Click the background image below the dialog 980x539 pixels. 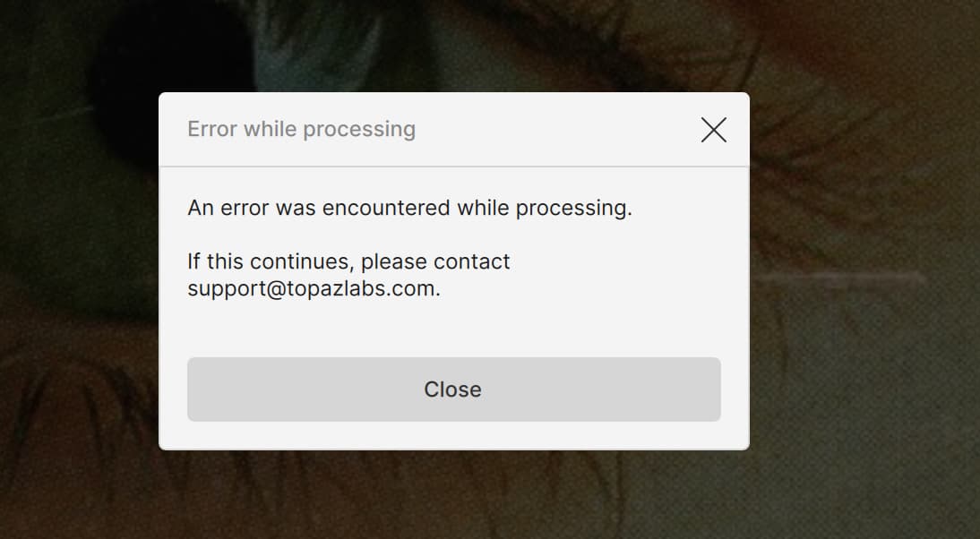[453, 497]
